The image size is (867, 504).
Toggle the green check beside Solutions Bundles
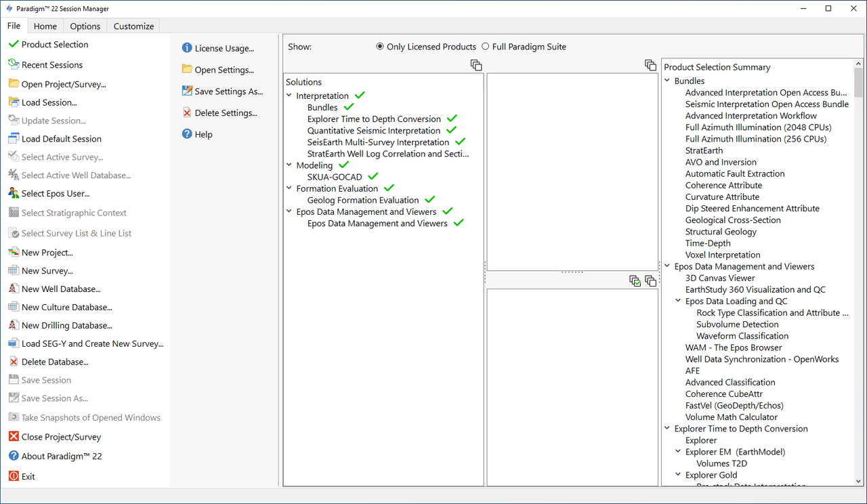click(x=348, y=107)
